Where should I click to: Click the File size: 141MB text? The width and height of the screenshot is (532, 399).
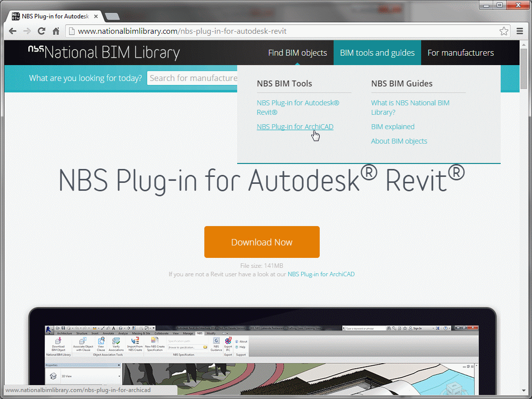point(262,266)
